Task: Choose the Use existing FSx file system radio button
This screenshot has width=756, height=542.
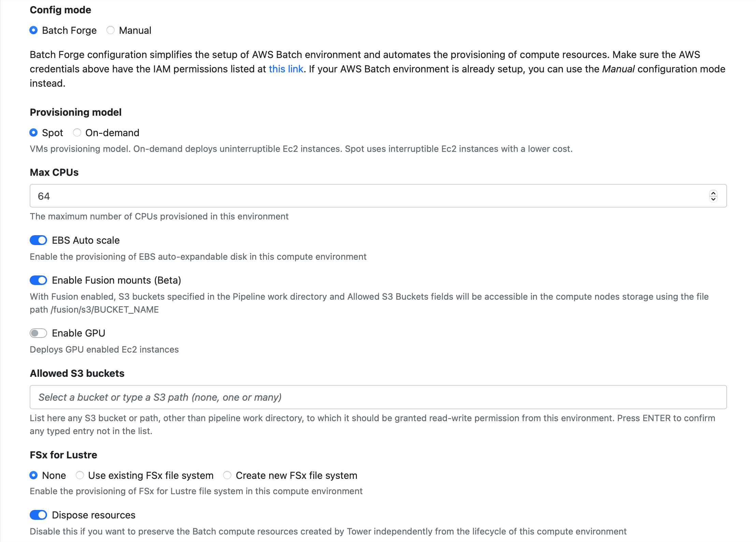Action: pyautogui.click(x=80, y=475)
